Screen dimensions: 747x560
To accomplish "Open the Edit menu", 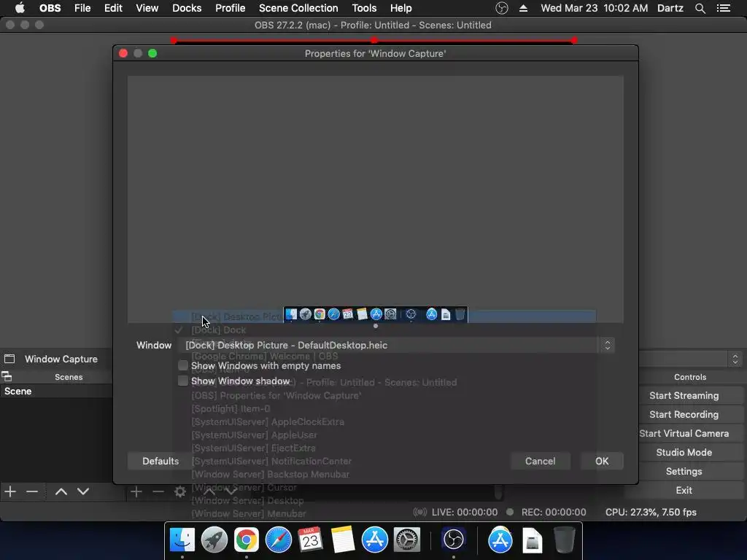I will pyautogui.click(x=113, y=8).
